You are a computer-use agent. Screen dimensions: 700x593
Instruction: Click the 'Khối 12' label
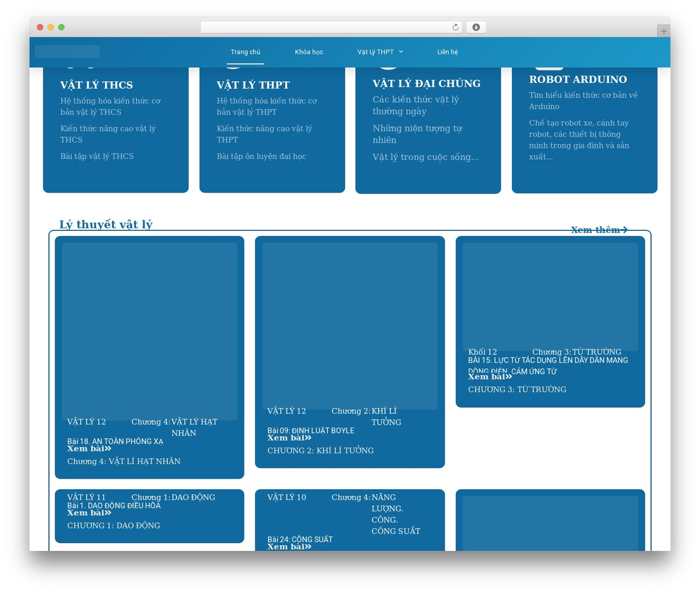coord(482,352)
